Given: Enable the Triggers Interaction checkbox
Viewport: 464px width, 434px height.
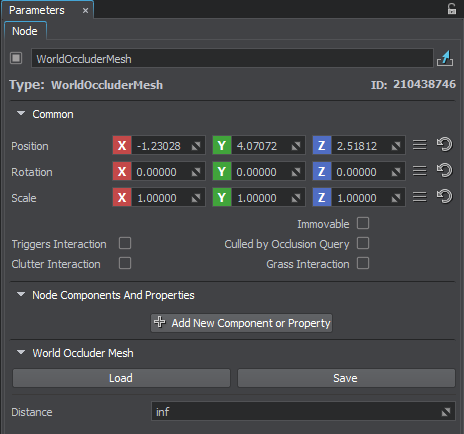Looking at the screenshot, I should coord(125,243).
